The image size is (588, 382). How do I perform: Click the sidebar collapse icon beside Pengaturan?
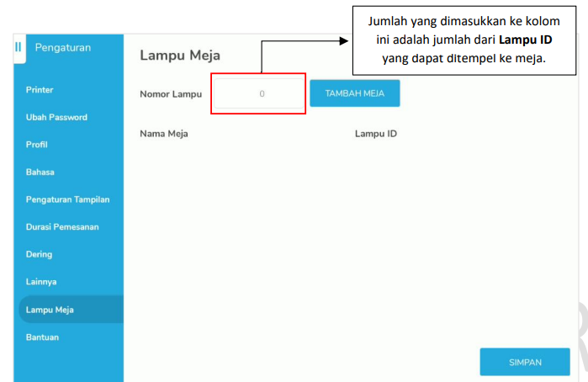[x=19, y=47]
